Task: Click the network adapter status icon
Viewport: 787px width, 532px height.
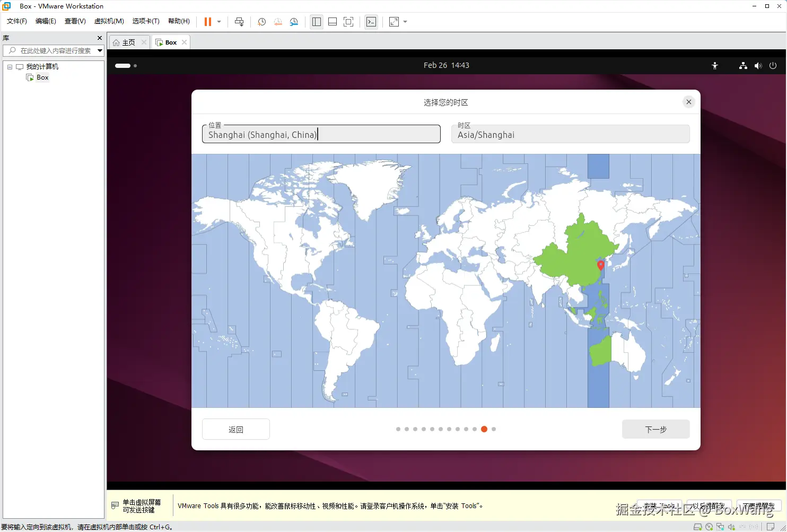Action: 720,527
